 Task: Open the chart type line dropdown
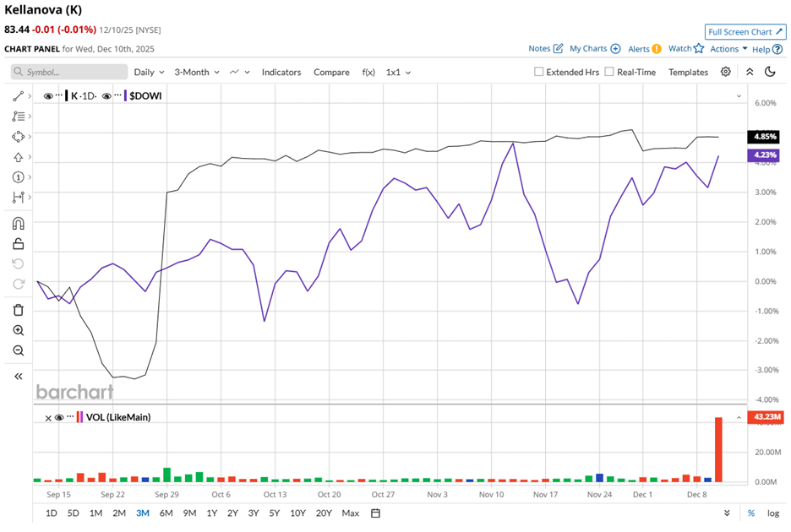240,72
